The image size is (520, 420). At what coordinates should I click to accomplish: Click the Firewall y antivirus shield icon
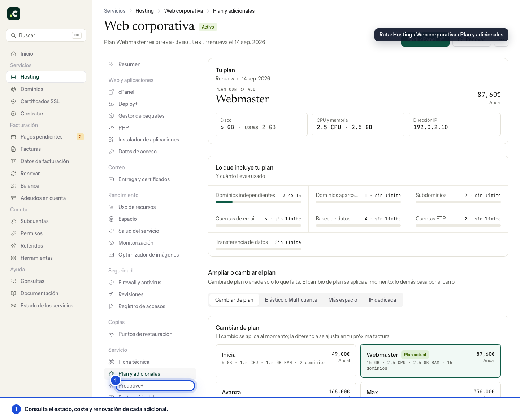coord(111,283)
